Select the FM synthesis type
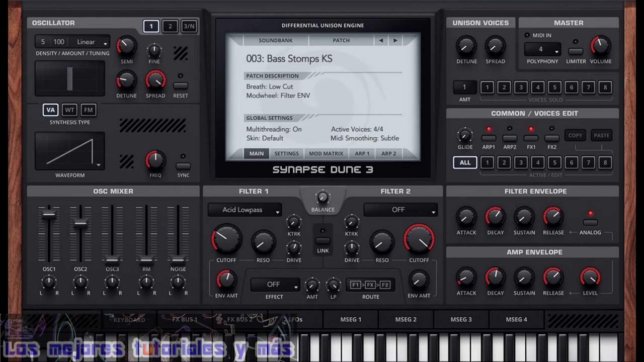 click(x=89, y=110)
